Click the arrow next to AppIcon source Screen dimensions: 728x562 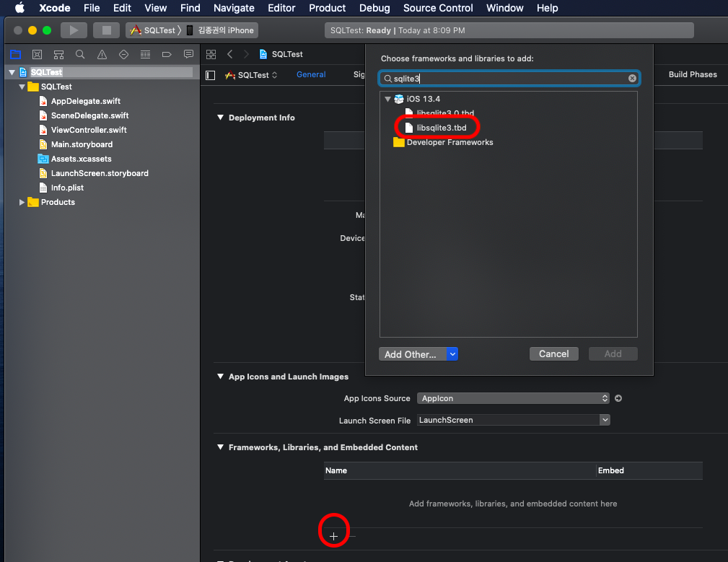[x=618, y=398]
